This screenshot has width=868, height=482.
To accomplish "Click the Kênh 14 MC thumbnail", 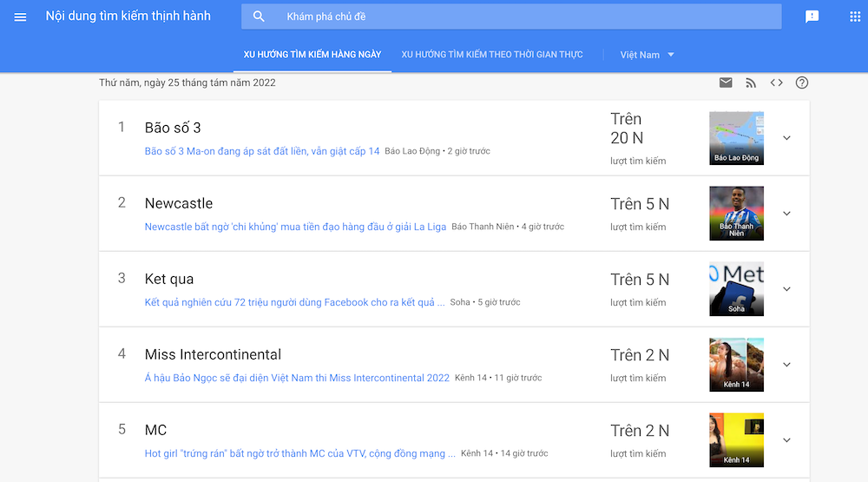I will pyautogui.click(x=736, y=440).
